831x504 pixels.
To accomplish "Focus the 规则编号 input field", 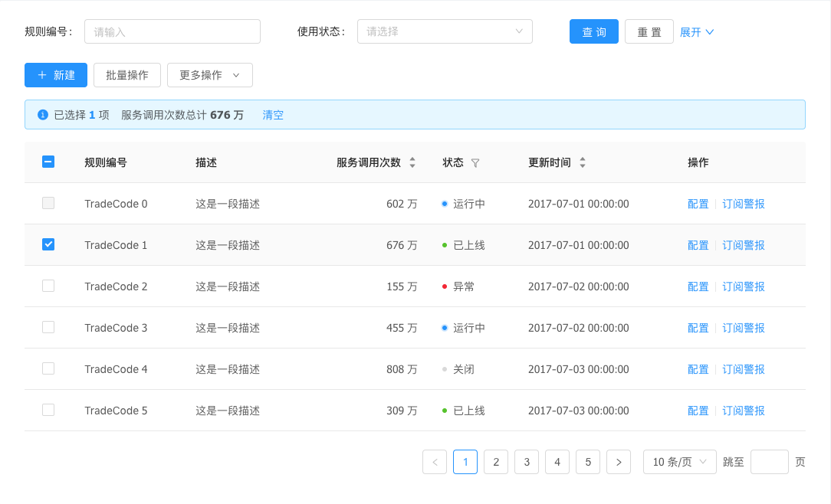I will [172, 31].
